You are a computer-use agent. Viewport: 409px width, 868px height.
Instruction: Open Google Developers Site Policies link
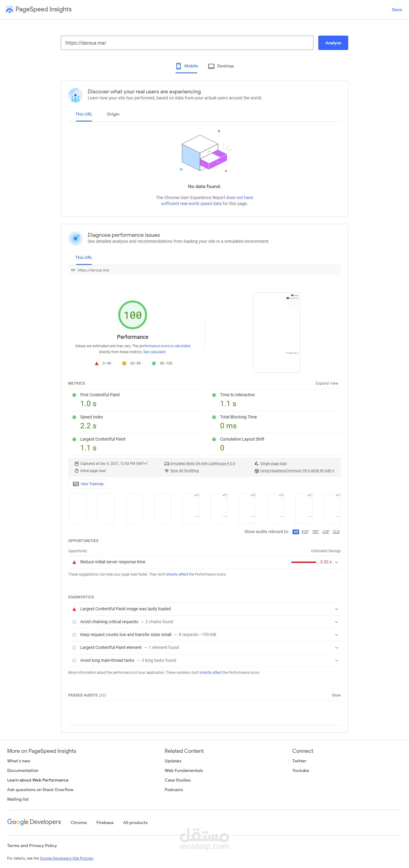click(66, 858)
